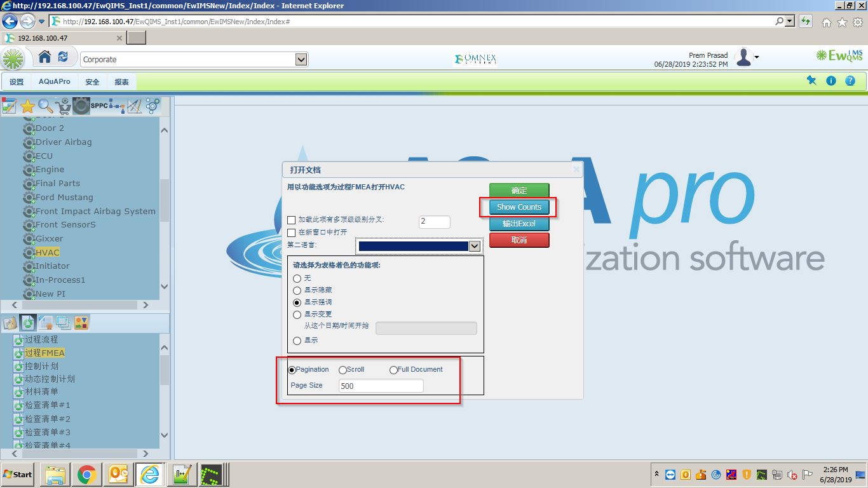
Task: Open the Favorites star icon
Action: (x=27, y=106)
